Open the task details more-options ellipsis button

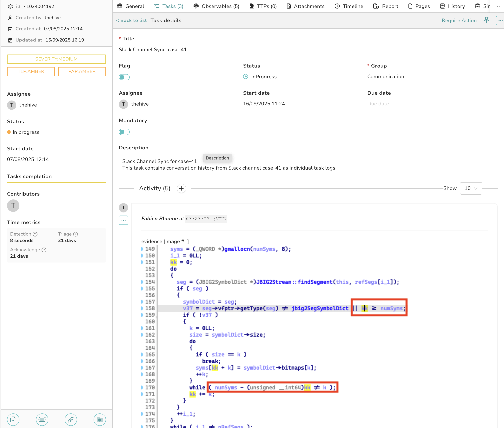tap(500, 20)
